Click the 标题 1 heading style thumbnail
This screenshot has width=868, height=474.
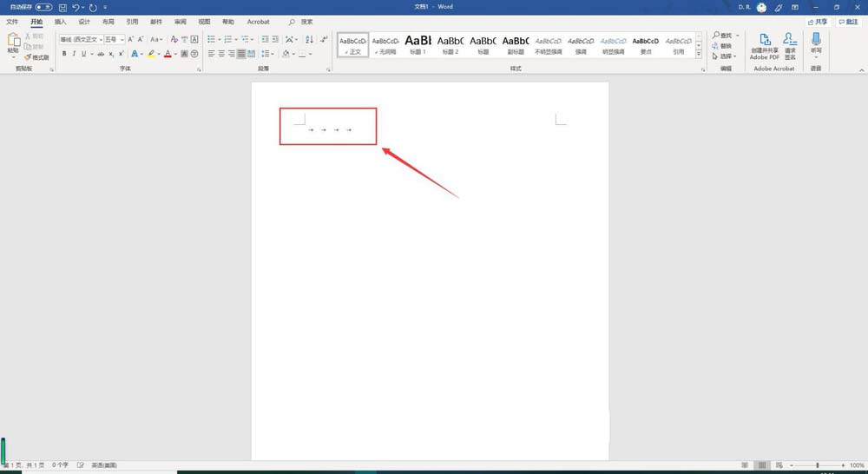coord(418,45)
